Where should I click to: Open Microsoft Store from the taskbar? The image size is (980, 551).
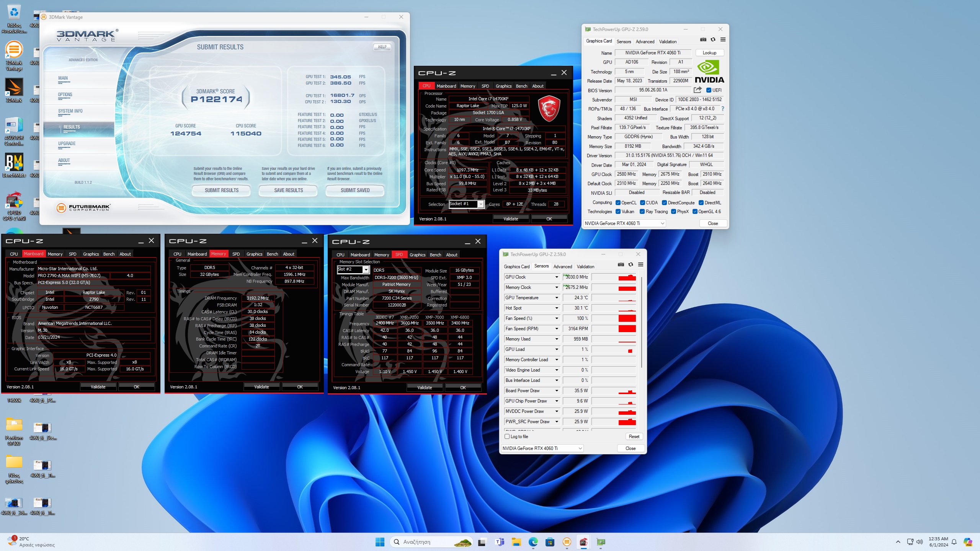550,542
